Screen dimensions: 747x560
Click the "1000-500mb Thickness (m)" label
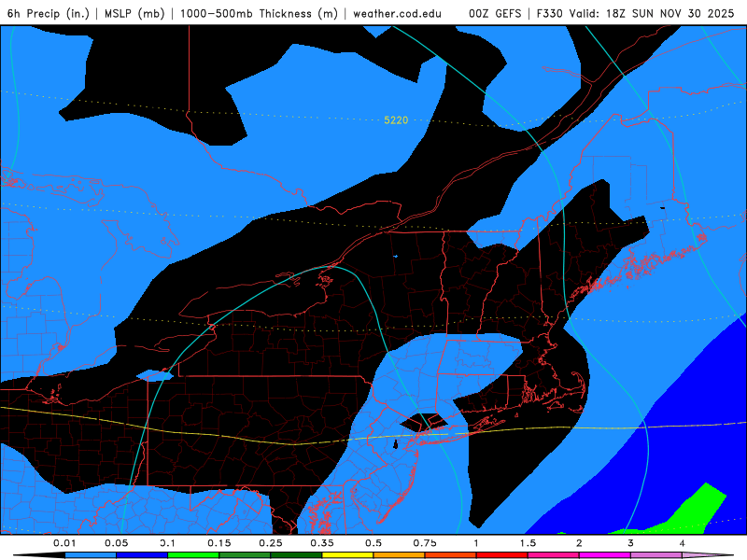tap(259, 13)
